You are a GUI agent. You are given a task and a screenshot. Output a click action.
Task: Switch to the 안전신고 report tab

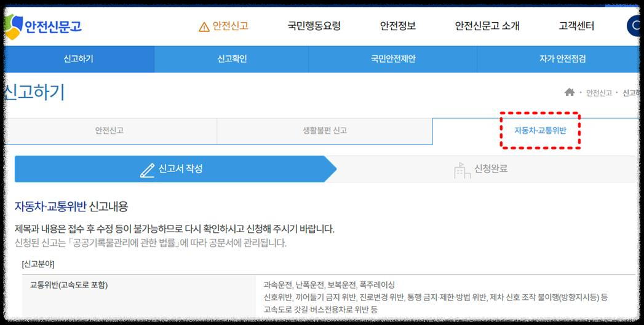point(110,131)
